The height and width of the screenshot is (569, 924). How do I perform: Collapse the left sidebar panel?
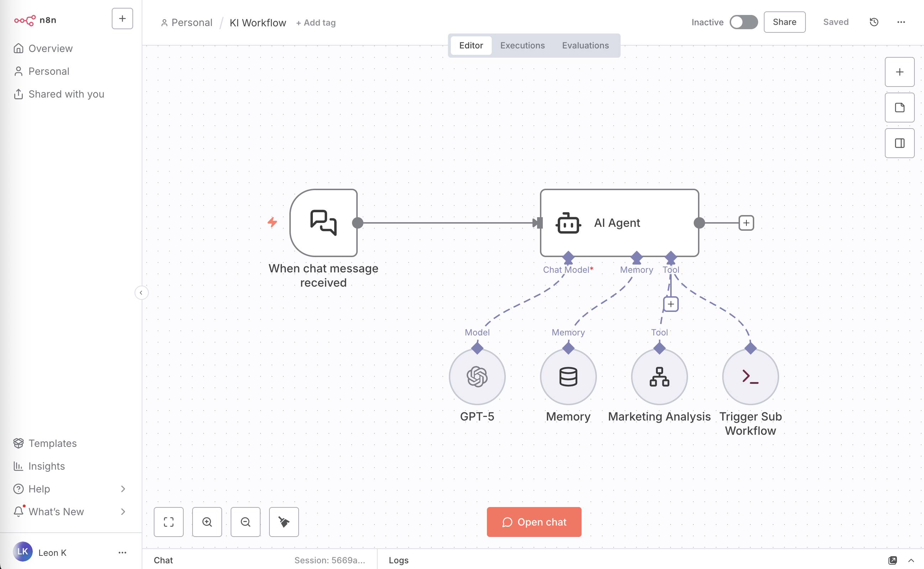pyautogui.click(x=141, y=292)
